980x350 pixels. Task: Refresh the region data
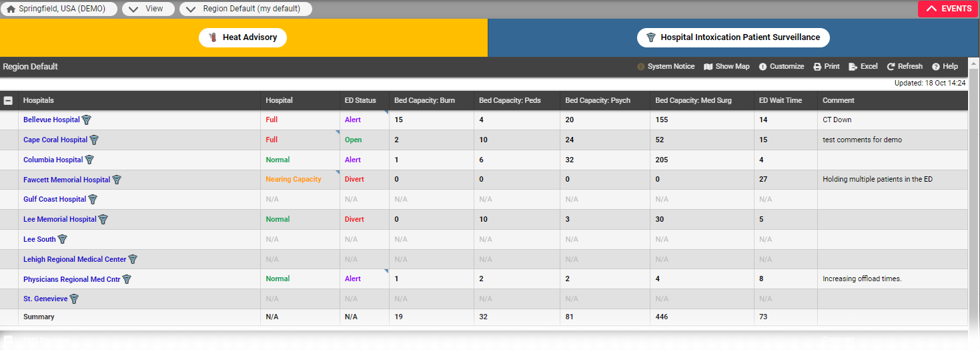click(905, 67)
